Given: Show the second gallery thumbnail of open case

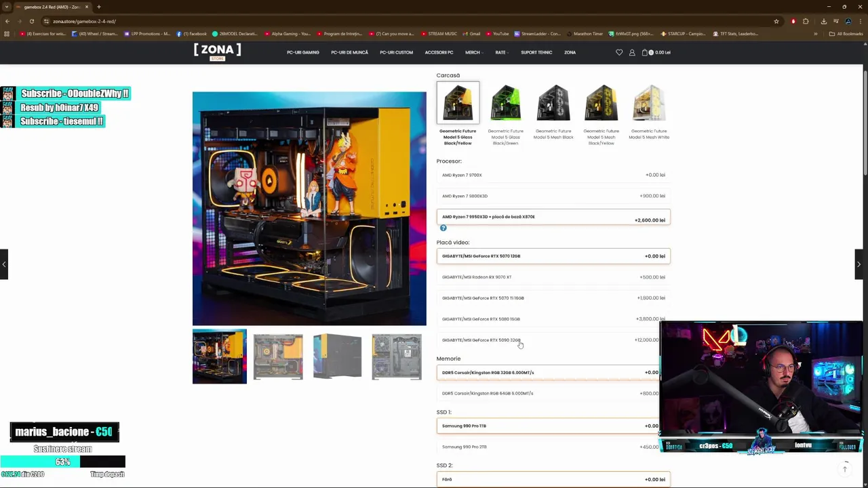Looking at the screenshot, I should (x=278, y=357).
